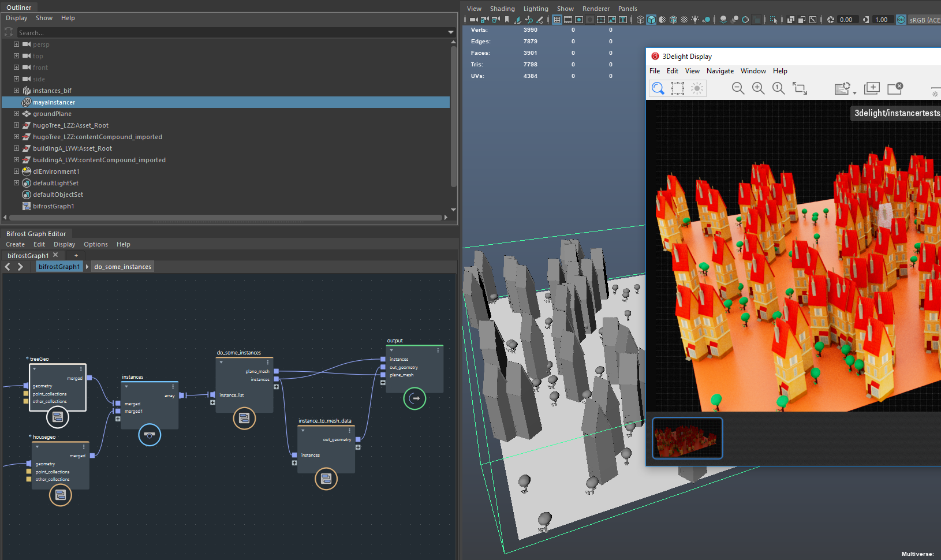Click the zoom in magnifier icon

(x=758, y=88)
